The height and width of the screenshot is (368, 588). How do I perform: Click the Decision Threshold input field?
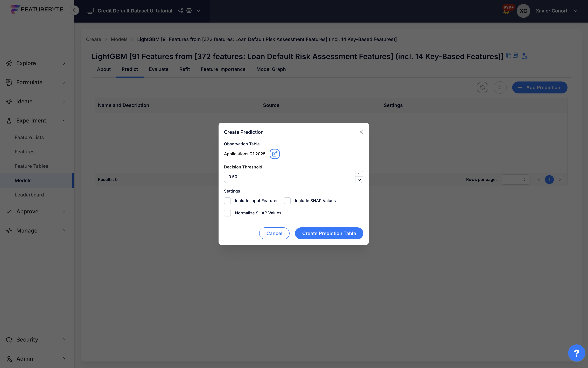point(289,177)
